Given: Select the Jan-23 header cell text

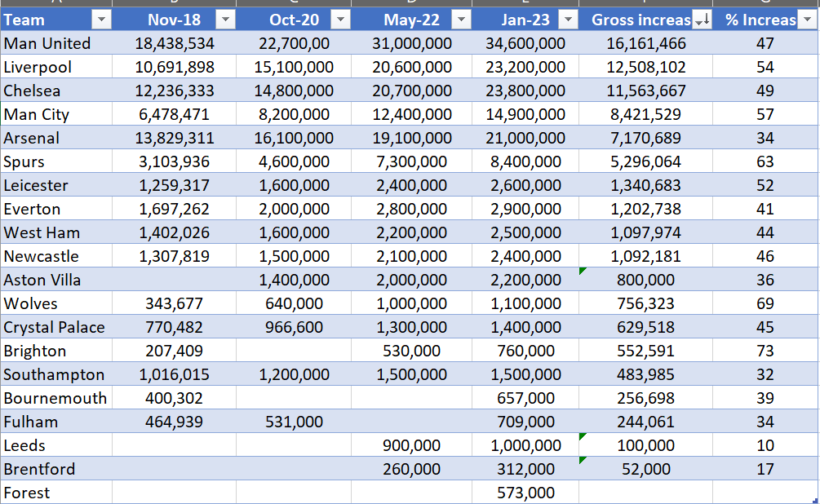Looking at the screenshot, I should 525,20.
